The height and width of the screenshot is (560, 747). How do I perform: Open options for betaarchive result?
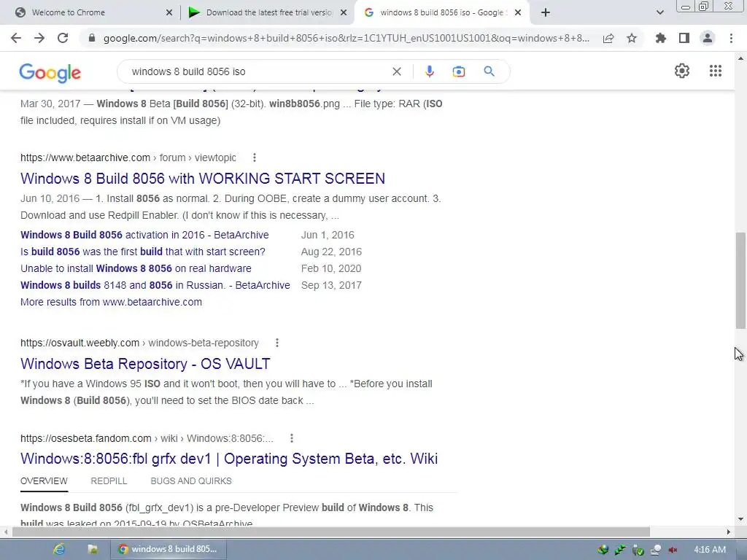point(255,157)
